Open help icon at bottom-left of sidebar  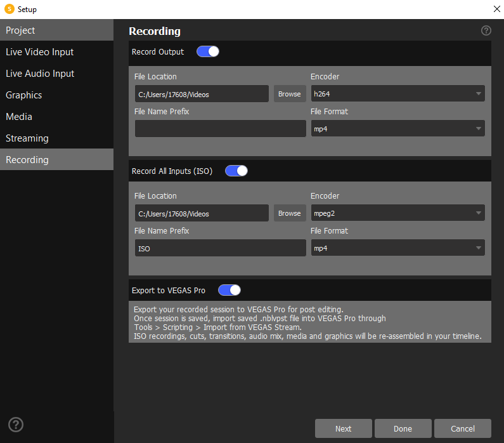click(x=15, y=425)
